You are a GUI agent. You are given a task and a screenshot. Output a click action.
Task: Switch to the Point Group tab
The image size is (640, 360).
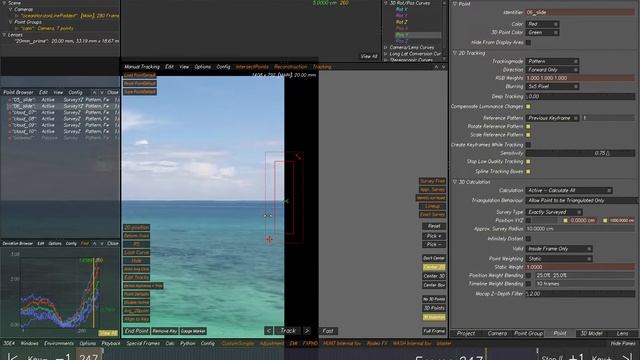[528, 333]
